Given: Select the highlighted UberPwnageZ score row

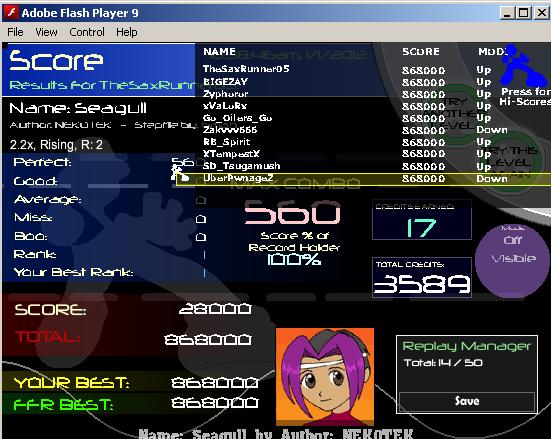Looking at the screenshot, I should tap(363, 179).
